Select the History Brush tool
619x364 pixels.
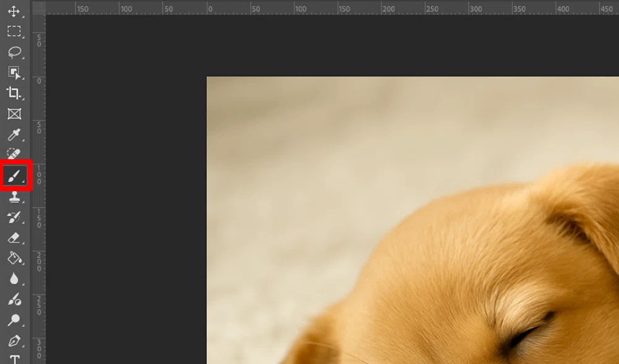(x=14, y=217)
